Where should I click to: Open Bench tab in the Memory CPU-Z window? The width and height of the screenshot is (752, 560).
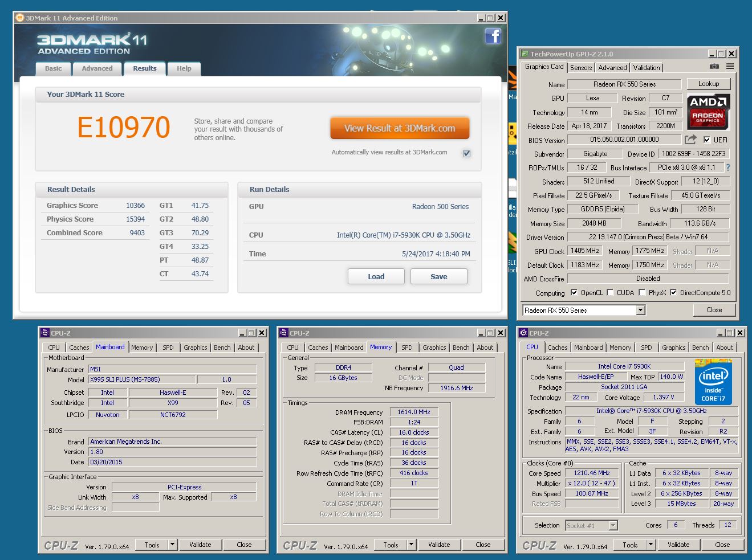point(461,348)
